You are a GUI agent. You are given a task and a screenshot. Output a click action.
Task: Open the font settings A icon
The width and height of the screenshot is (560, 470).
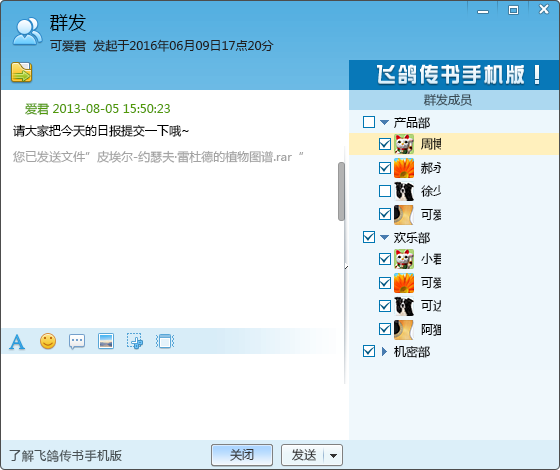[x=17, y=342]
